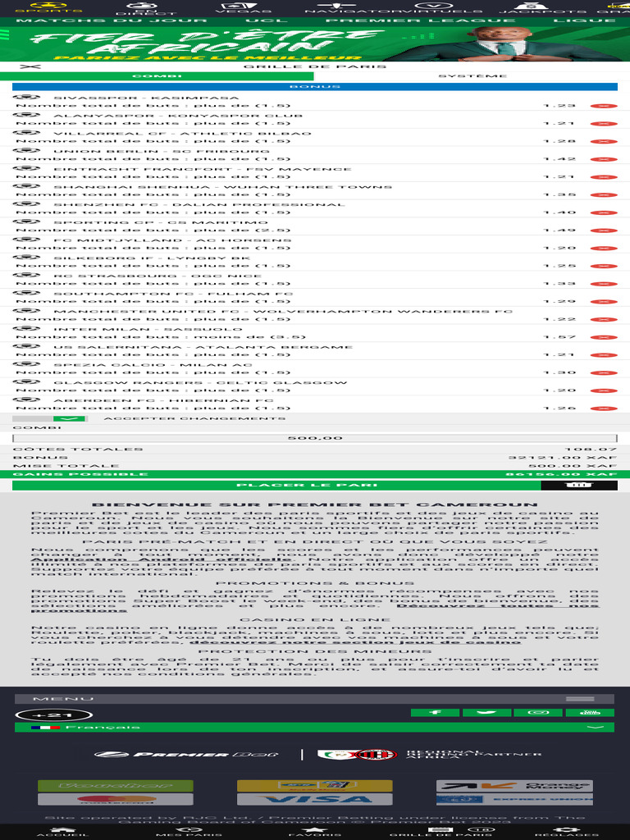Switch to the Combi tab

pyautogui.click(x=157, y=76)
